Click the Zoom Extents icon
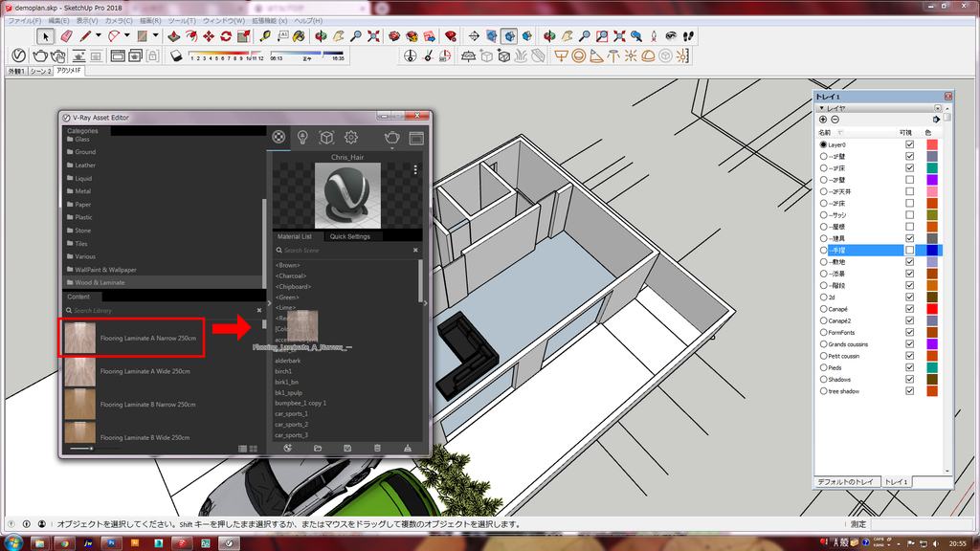The height and width of the screenshot is (551, 980). click(x=374, y=36)
